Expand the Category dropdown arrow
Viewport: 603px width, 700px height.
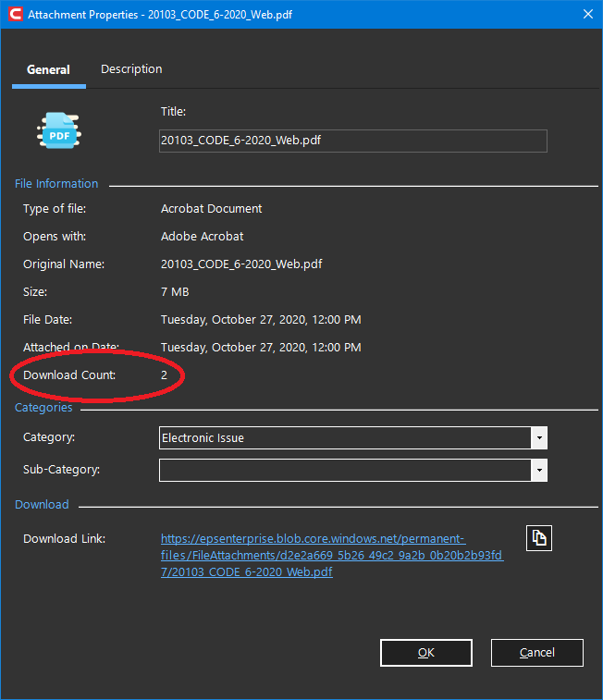pyautogui.click(x=539, y=438)
